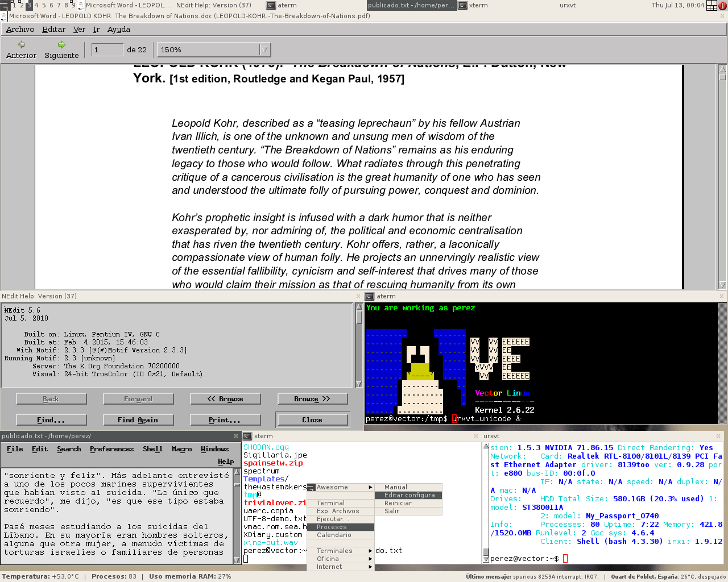This screenshot has width=728, height=582.
Task: Click the Find... button in NEdit Help
Action: (51, 420)
